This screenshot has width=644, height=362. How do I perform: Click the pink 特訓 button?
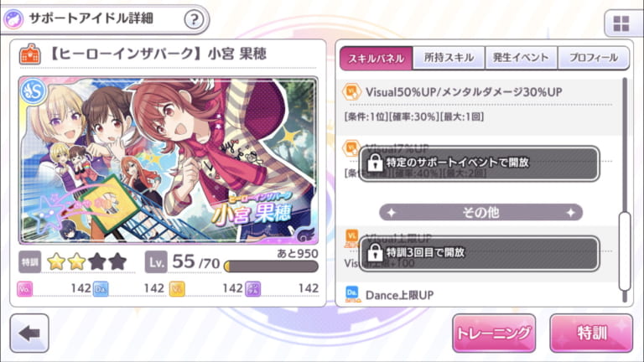(591, 334)
